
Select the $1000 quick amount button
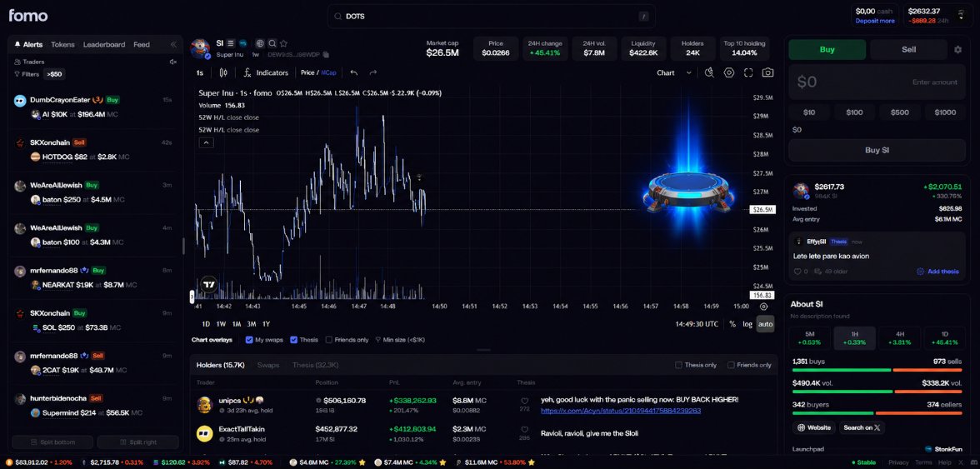pyautogui.click(x=945, y=112)
